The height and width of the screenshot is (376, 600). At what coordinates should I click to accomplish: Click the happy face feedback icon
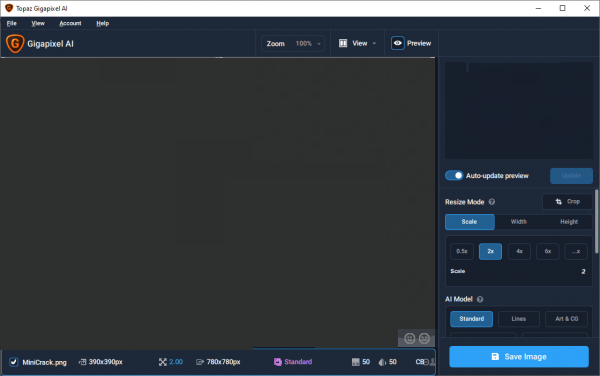pos(409,339)
